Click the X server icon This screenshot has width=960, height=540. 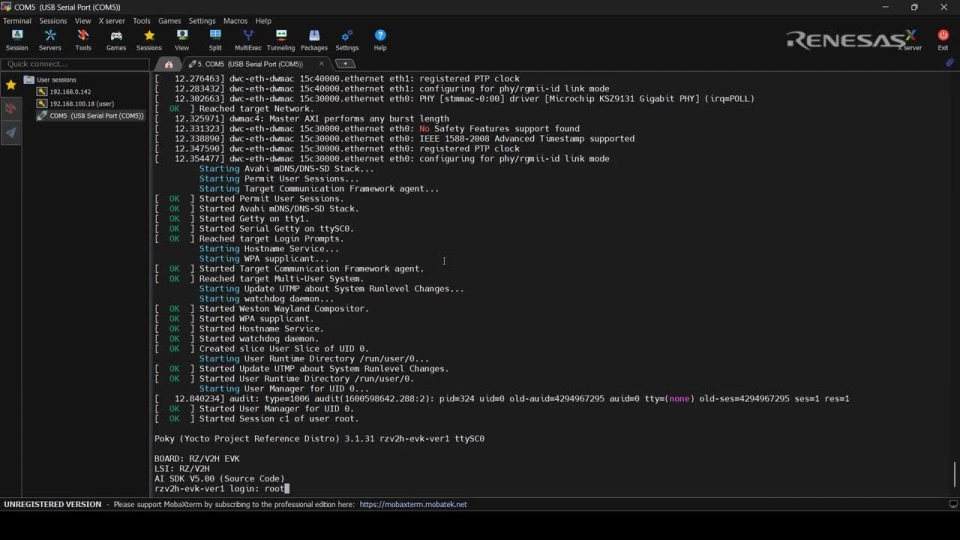910,40
